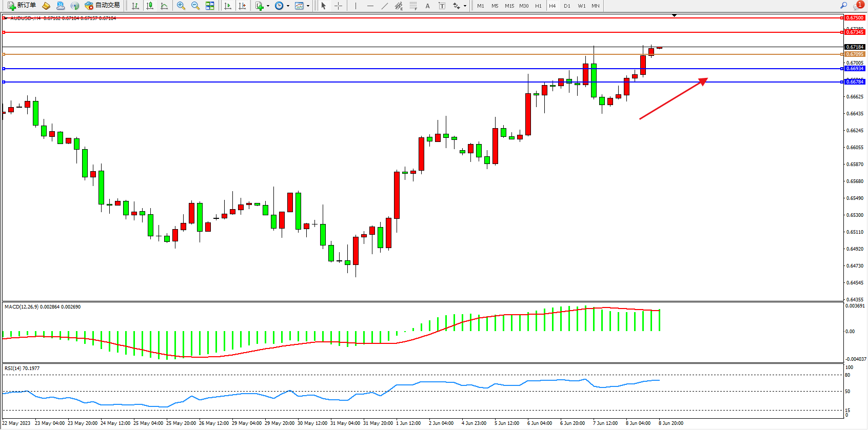Switch chart to candlestick display
The height and width of the screenshot is (430, 868).
[150, 6]
